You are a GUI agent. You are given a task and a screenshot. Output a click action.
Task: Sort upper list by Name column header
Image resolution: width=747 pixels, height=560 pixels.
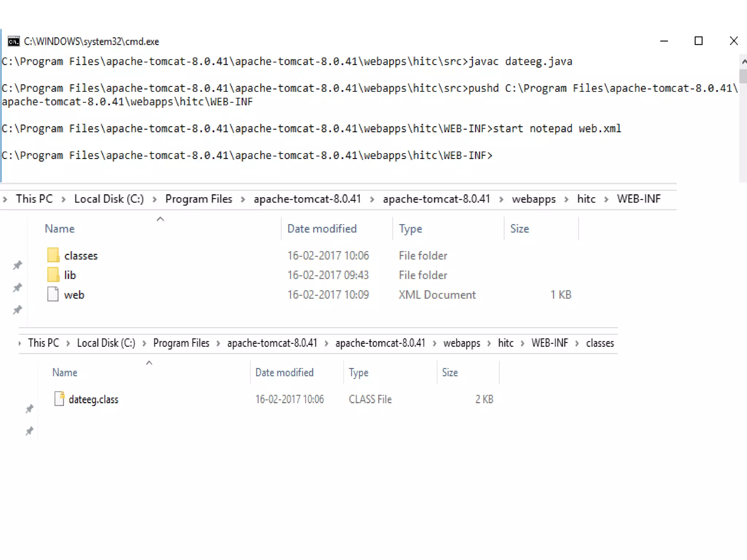pos(60,229)
